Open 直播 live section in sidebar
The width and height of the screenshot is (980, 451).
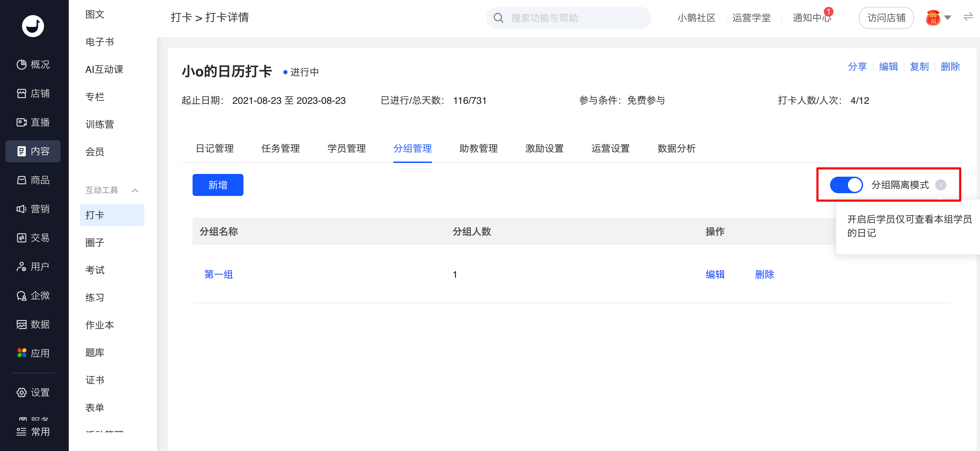[x=33, y=122]
